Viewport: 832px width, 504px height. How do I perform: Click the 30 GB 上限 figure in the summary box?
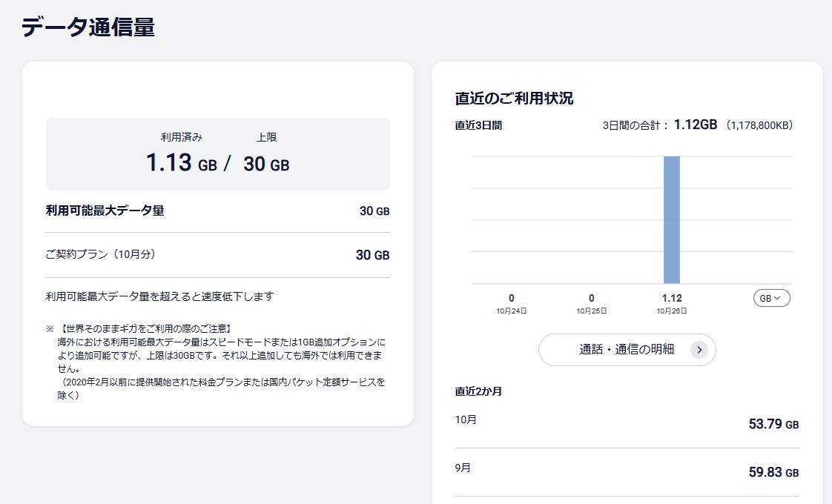click(266, 163)
